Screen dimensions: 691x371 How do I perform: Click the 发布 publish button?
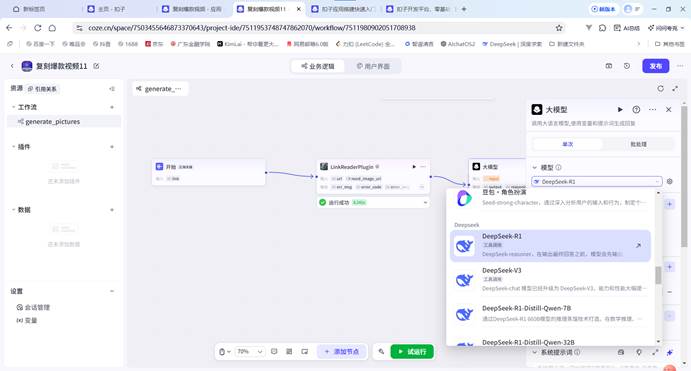655,66
